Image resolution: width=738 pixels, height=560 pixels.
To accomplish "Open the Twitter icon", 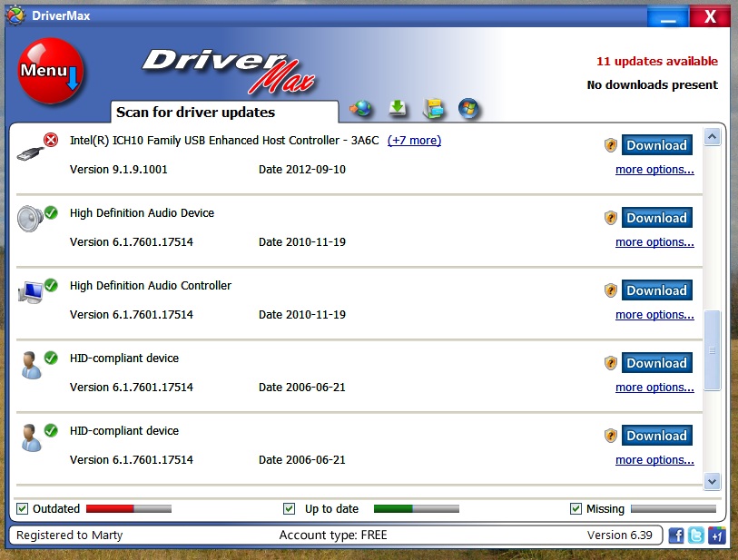I will point(696,535).
